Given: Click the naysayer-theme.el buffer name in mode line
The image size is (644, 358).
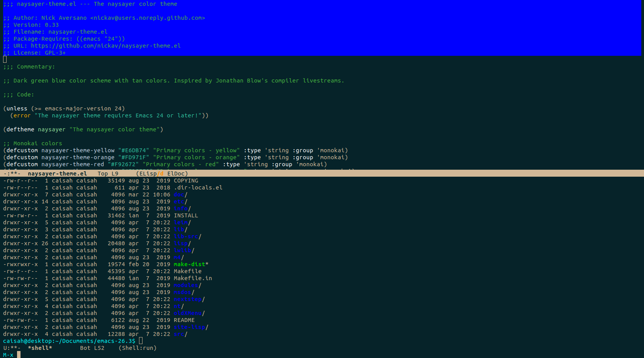Looking at the screenshot, I should pyautogui.click(x=57, y=174).
